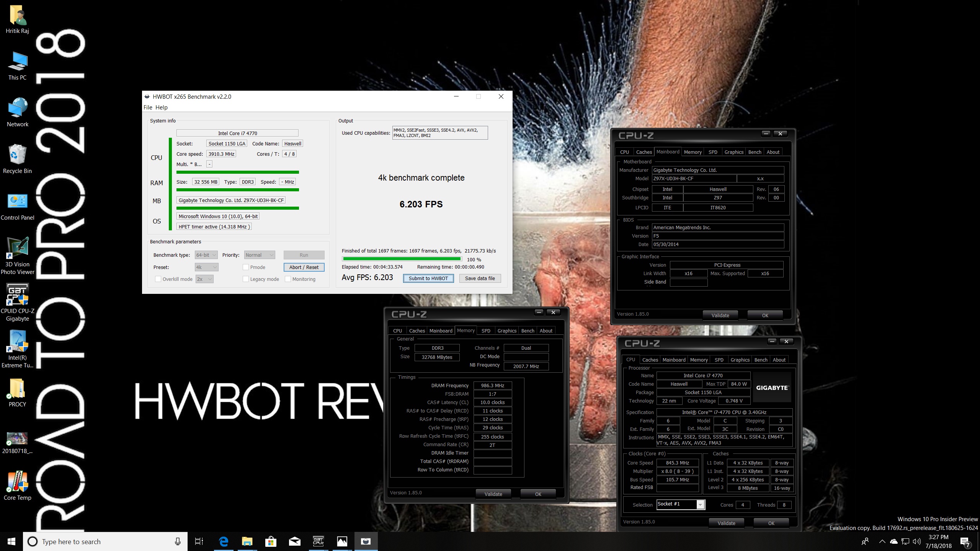
Task: Open the Recycle Bin icon
Action: point(17,159)
